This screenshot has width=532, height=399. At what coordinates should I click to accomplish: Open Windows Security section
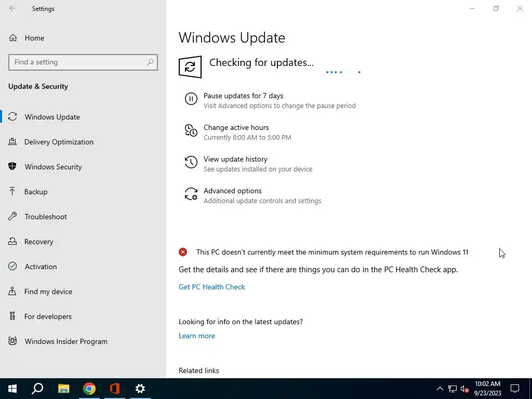point(83,167)
